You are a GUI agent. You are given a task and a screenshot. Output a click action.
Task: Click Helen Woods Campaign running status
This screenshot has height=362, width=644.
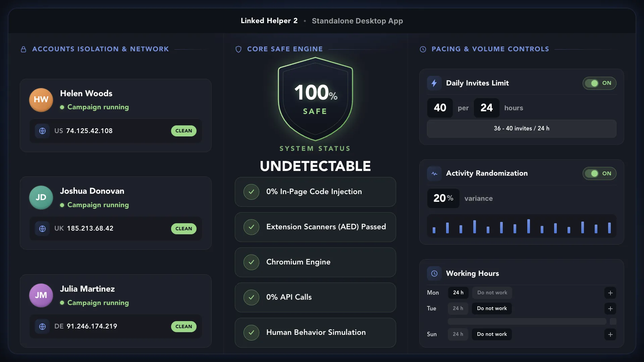pyautogui.click(x=95, y=107)
